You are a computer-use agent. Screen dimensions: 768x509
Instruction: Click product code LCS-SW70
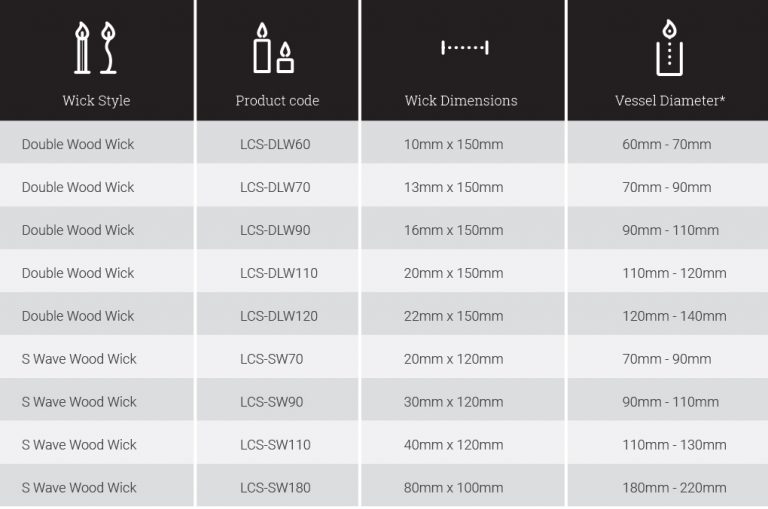tap(271, 359)
